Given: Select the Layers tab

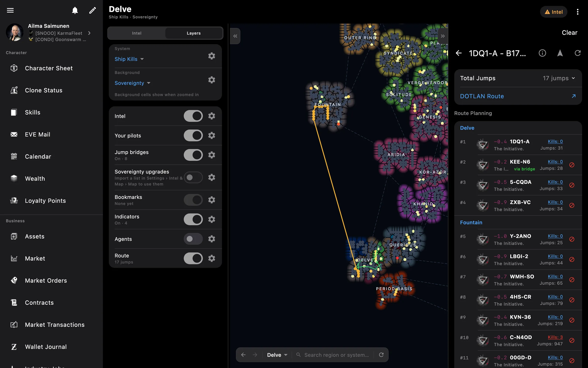Looking at the screenshot, I should pos(194,33).
